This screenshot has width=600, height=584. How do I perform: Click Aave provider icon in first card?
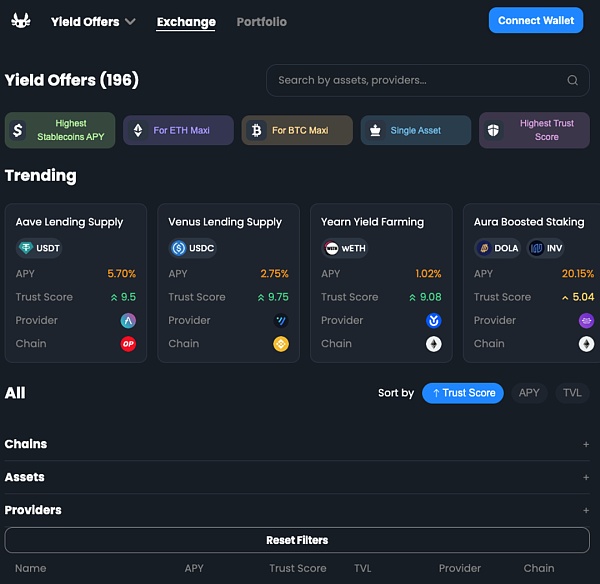pos(128,321)
